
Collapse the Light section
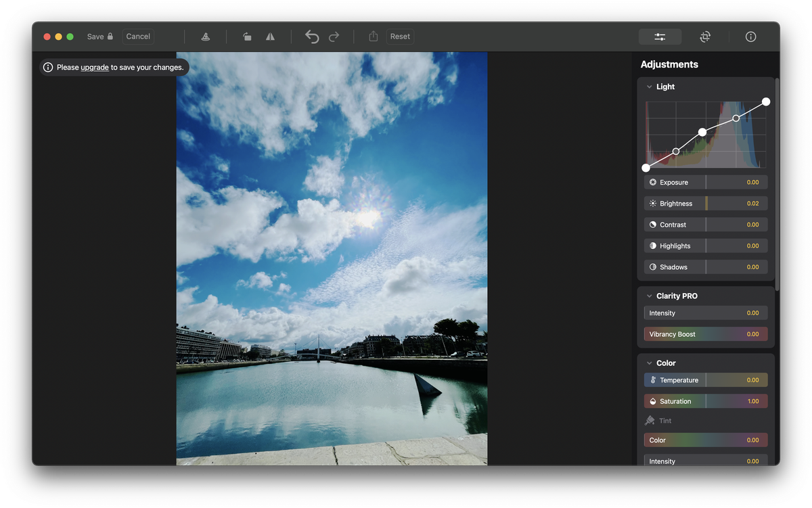649,87
